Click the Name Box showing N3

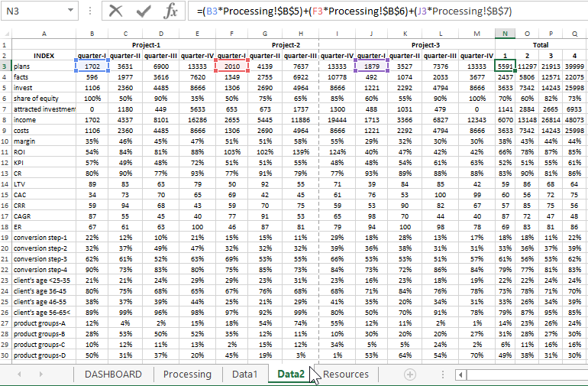(x=31, y=11)
